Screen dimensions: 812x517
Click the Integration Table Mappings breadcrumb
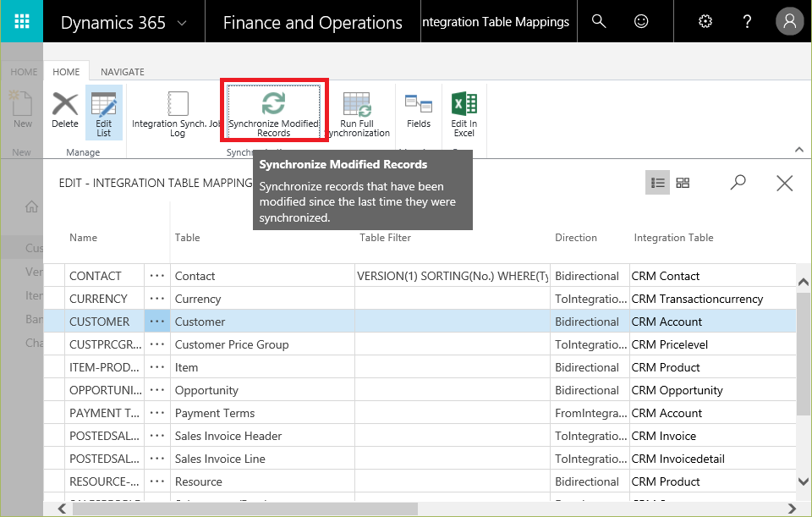pos(495,22)
